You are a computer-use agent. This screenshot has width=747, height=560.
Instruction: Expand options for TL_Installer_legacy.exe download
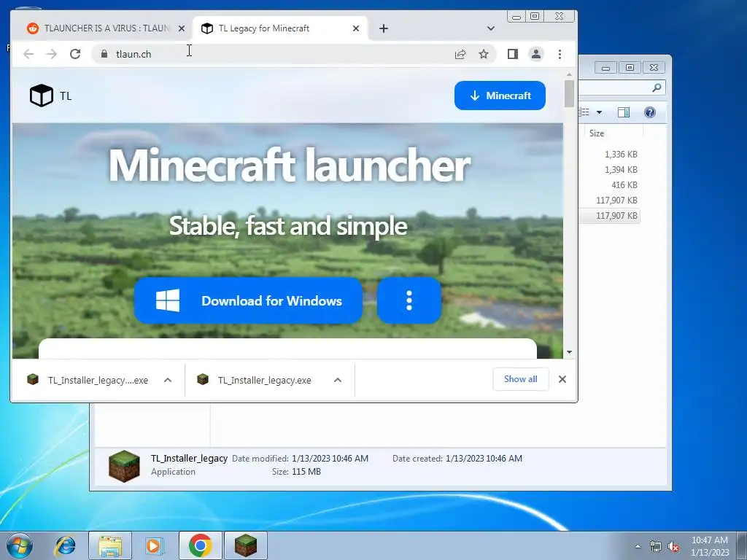(338, 380)
